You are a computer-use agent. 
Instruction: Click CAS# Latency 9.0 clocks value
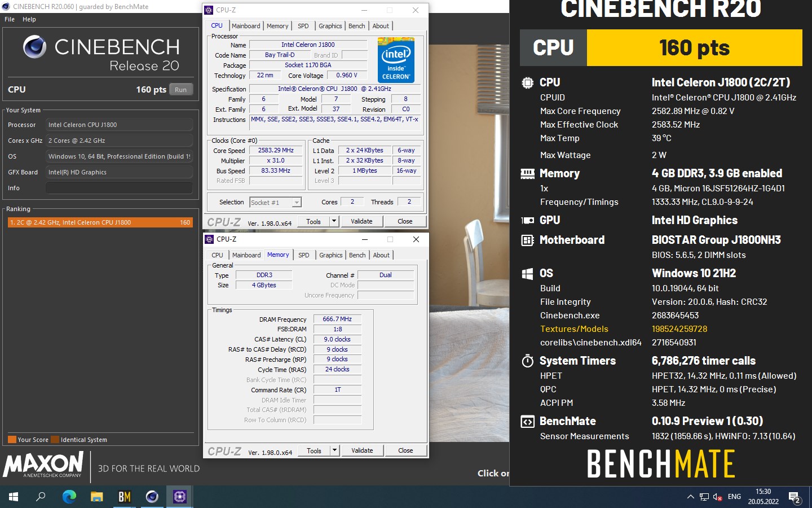(337, 339)
